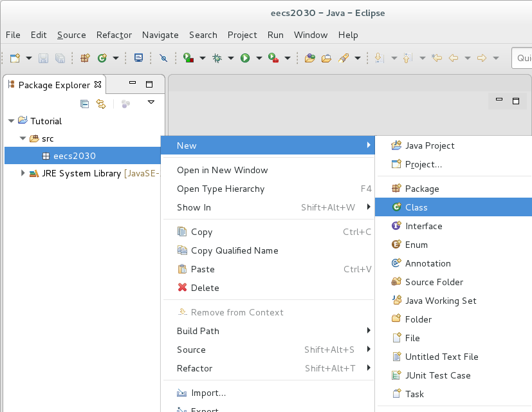Collapse the src folder node
The width and height of the screenshot is (532, 412).
[23, 138]
